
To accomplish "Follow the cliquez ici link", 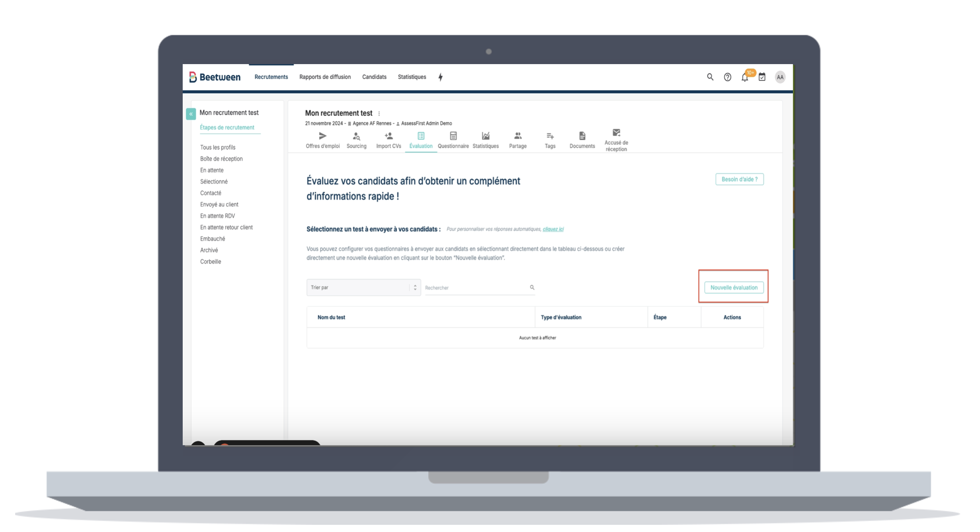I will (x=553, y=229).
